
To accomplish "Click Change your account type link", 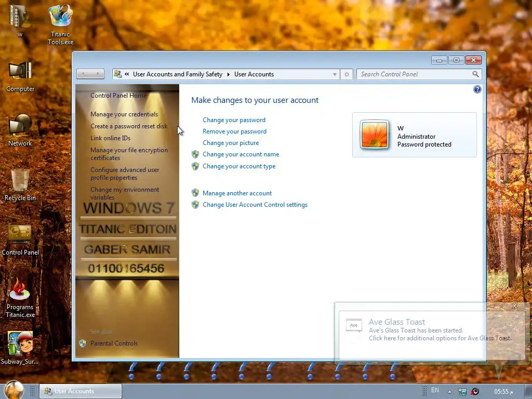I will 239,166.
